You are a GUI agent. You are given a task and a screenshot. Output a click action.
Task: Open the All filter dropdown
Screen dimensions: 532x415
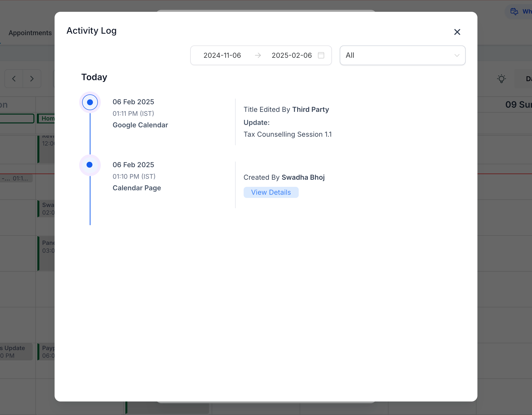point(402,55)
